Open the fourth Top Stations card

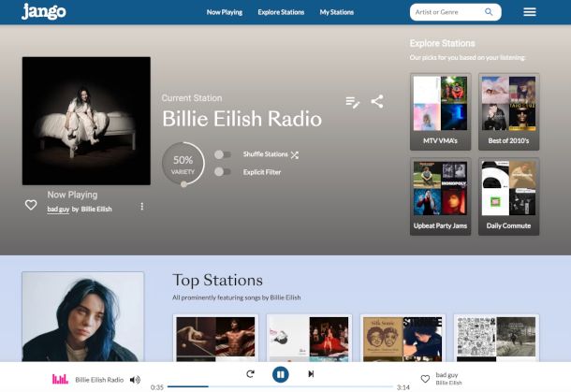pos(496,338)
